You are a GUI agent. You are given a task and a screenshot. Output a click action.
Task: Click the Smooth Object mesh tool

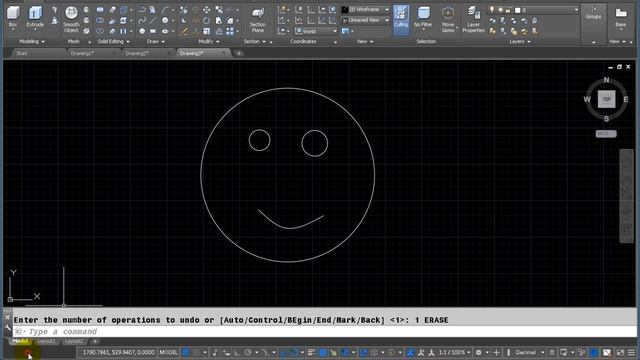click(x=71, y=20)
